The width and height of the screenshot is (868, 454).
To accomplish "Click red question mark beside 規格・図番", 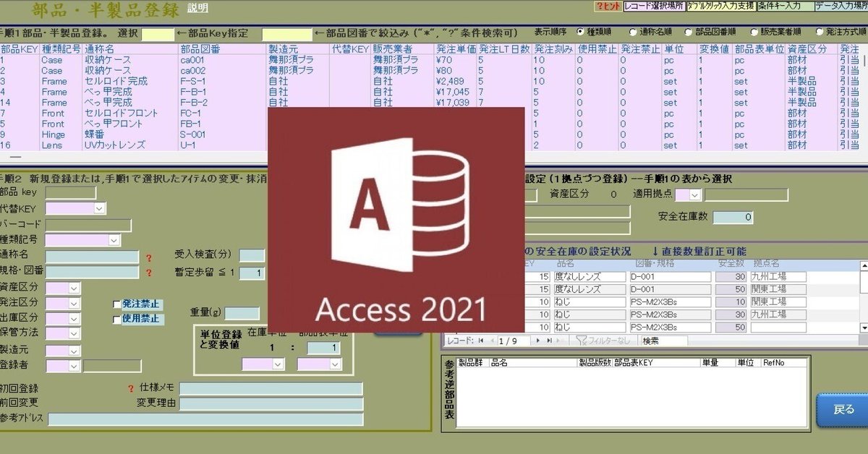I will [x=150, y=273].
